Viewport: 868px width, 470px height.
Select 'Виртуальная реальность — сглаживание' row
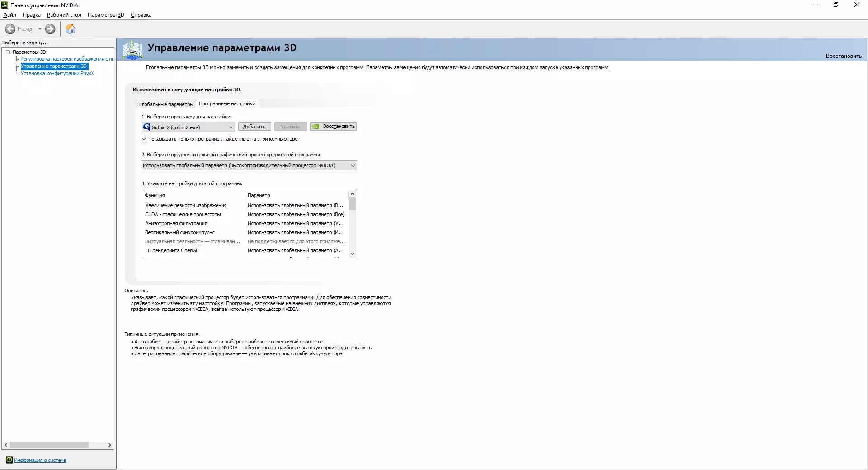[x=245, y=241]
